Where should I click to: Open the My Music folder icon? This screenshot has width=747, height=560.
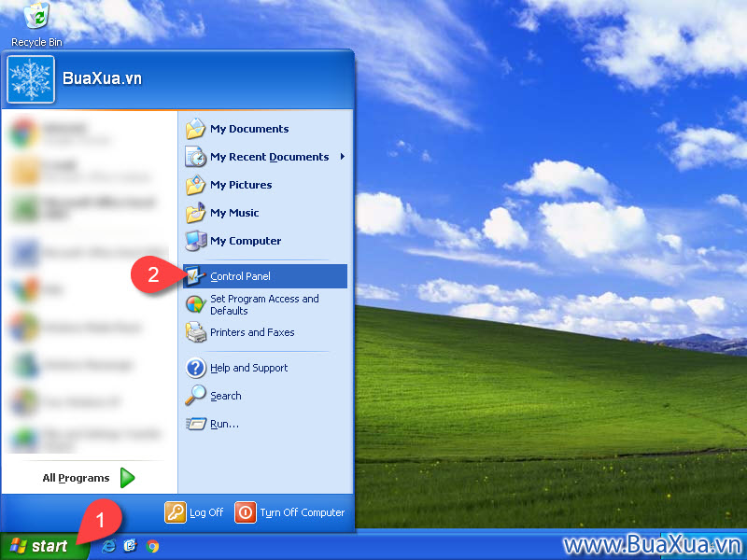tap(195, 213)
